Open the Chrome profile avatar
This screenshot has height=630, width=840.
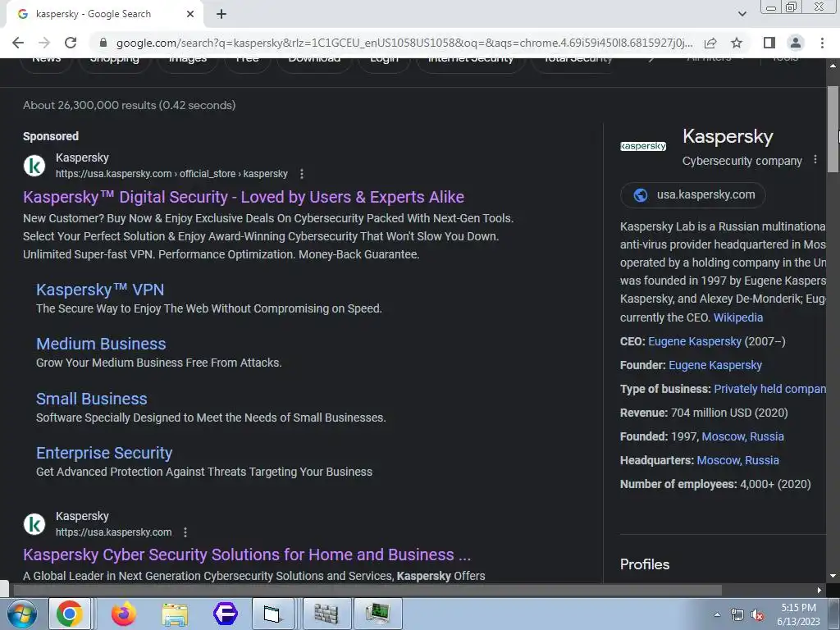(796, 43)
